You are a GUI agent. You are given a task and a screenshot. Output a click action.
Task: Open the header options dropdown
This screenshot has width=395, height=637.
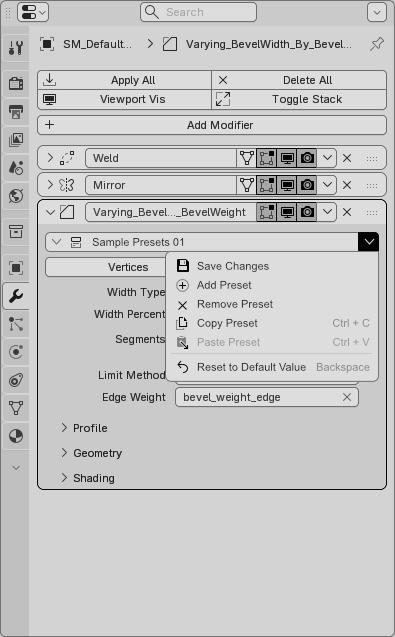[377, 12]
